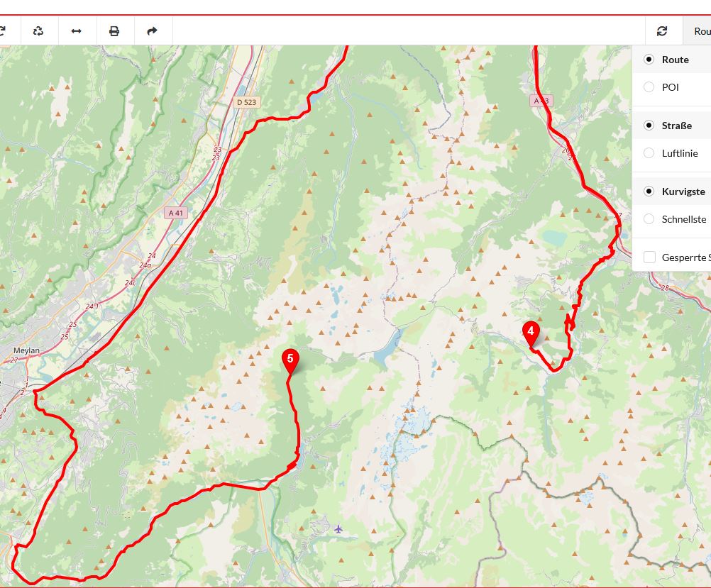Choose the Luftlinie routing mode
Image resolution: width=711 pixels, height=588 pixels.
(649, 153)
